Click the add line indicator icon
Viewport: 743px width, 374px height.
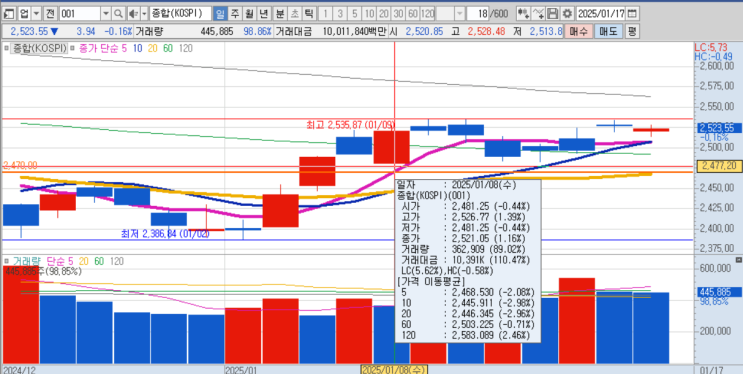538,13
